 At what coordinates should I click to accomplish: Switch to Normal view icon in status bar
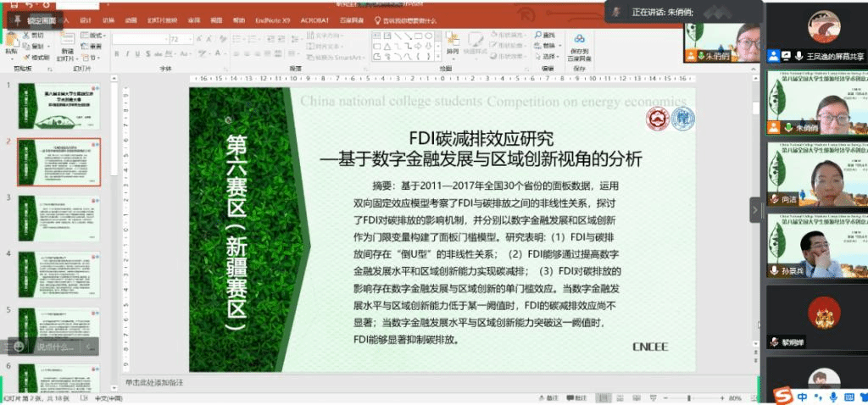pyautogui.click(x=604, y=398)
